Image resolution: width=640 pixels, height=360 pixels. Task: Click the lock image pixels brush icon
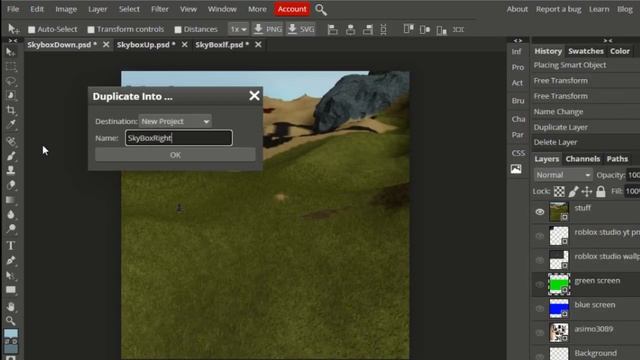click(x=573, y=191)
